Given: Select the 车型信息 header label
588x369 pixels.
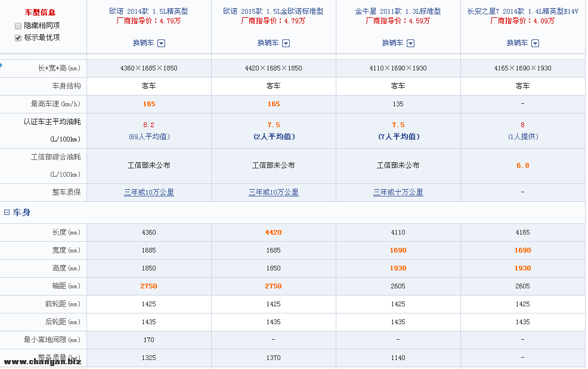Looking at the screenshot, I should coord(40,13).
